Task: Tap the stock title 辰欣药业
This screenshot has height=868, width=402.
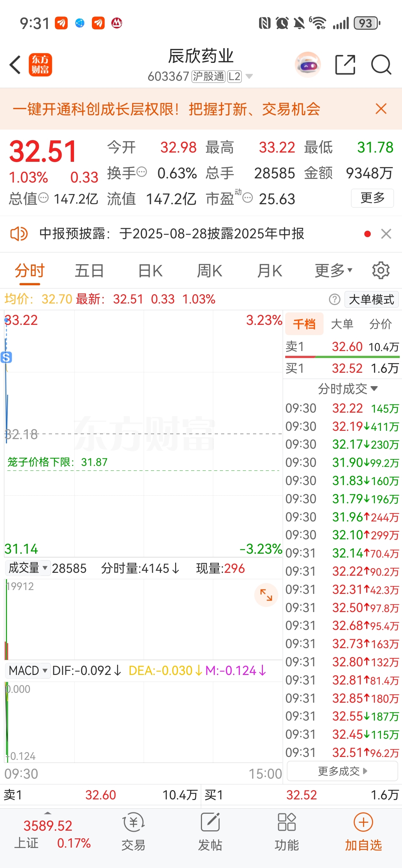Action: click(201, 56)
